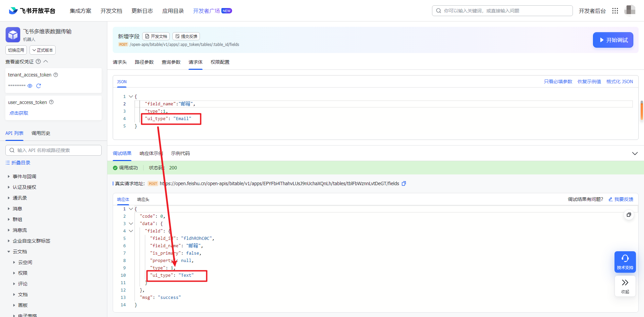Fold the "field" object in response

click(x=131, y=231)
